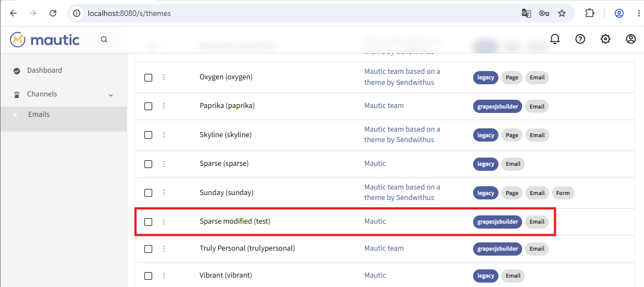Image resolution: width=644 pixels, height=287 pixels.
Task: Click the Email tag on Vibrant row
Action: pos(513,276)
